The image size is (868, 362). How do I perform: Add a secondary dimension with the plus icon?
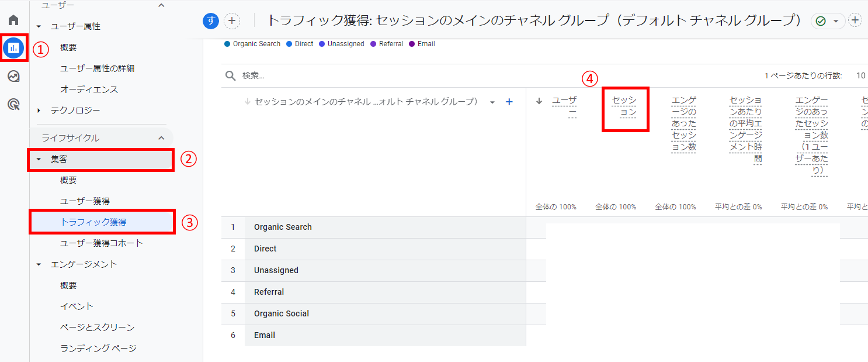point(509,101)
